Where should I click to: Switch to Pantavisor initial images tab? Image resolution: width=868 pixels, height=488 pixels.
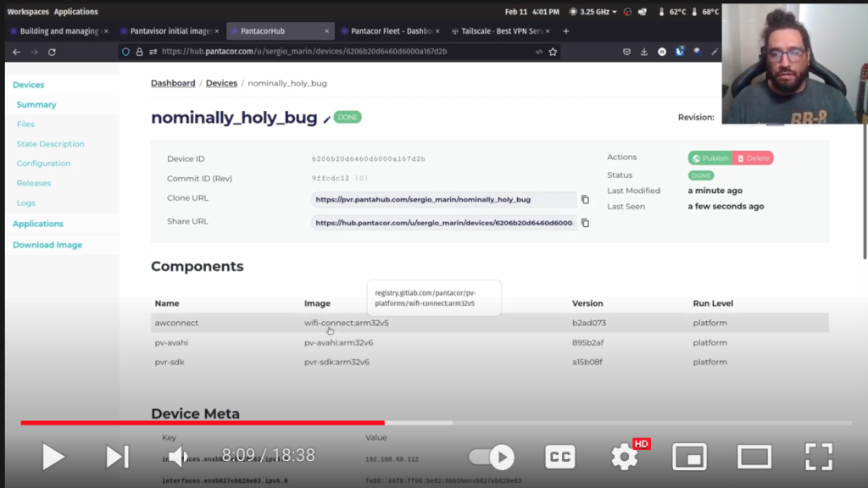click(x=169, y=31)
